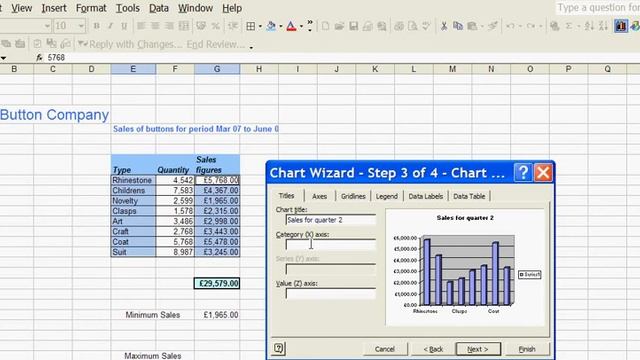Click the AutoSum sigma icon
The image size is (640, 360).
click(x=569, y=26)
